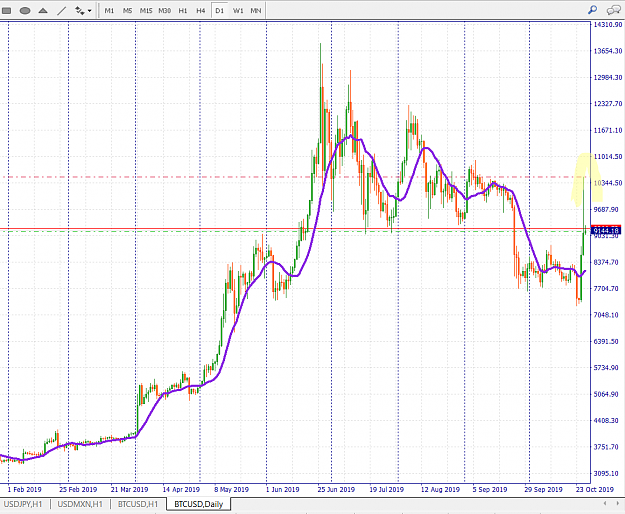Click price label 12984.30 on axis

coord(607,77)
